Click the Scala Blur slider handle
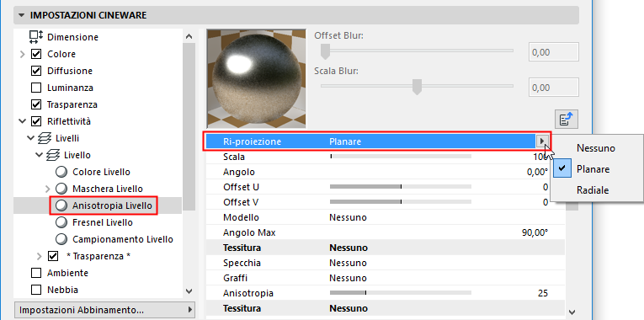The width and height of the screenshot is (644, 320). point(418,87)
